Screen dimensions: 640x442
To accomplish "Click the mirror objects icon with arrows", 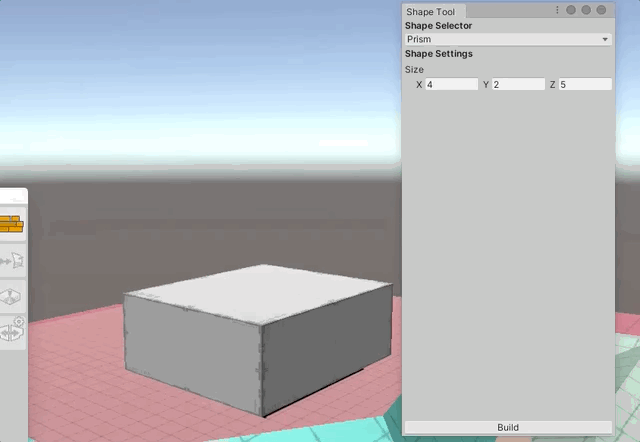I will 10,333.
